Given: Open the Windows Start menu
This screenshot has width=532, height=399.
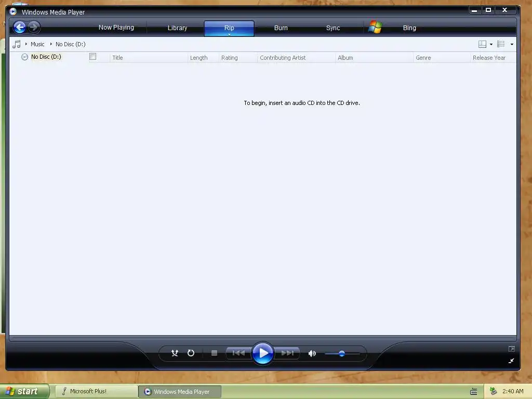Looking at the screenshot, I should pyautogui.click(x=24, y=391).
